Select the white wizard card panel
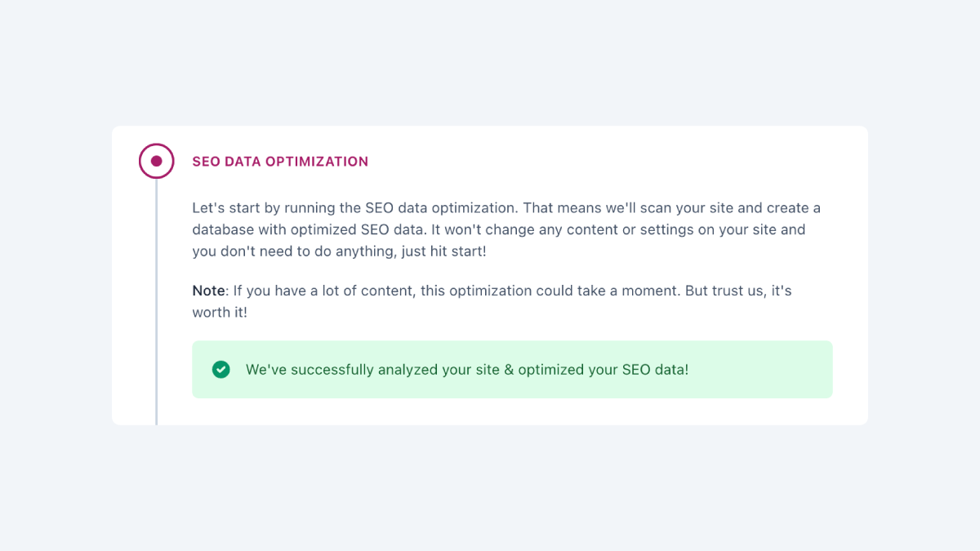The height and width of the screenshot is (551, 980). [490, 274]
